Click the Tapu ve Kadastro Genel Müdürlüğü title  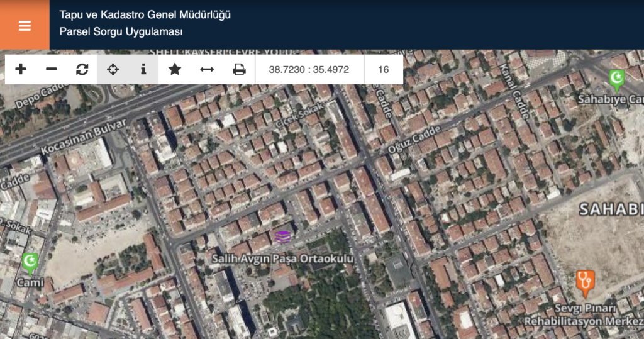point(145,15)
